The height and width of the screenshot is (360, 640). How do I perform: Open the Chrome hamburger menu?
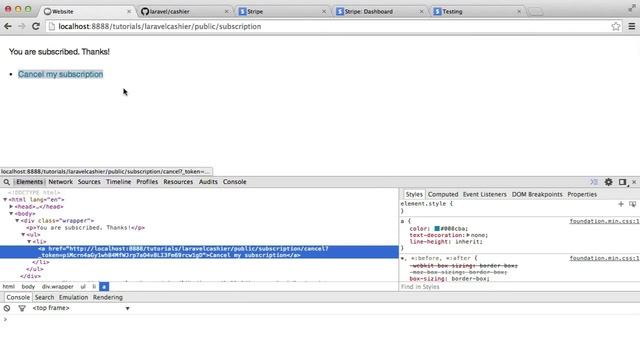tap(631, 27)
